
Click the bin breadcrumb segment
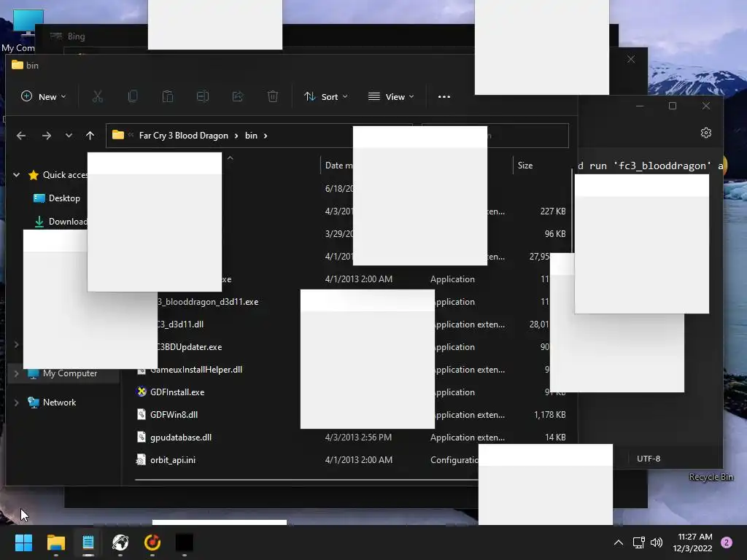point(251,136)
